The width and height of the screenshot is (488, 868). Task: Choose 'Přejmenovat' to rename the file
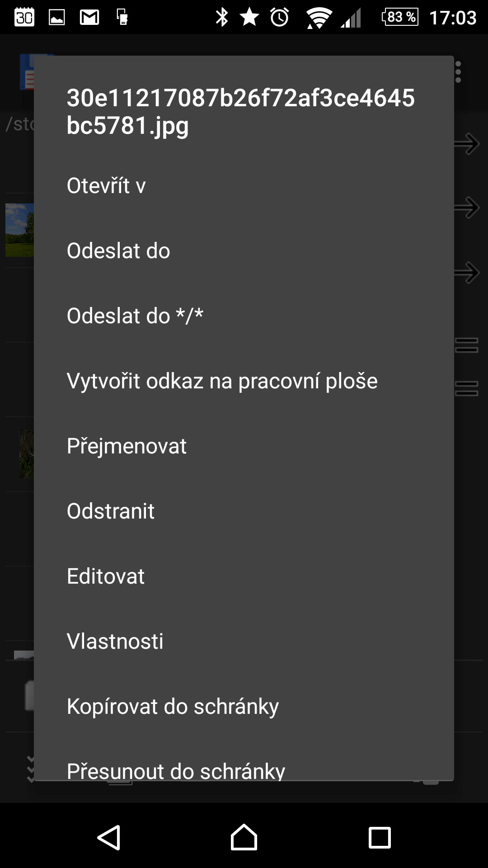(244, 446)
